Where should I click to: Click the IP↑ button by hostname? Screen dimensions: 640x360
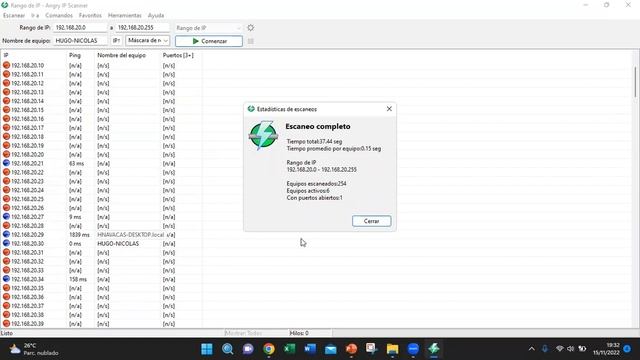(116, 40)
